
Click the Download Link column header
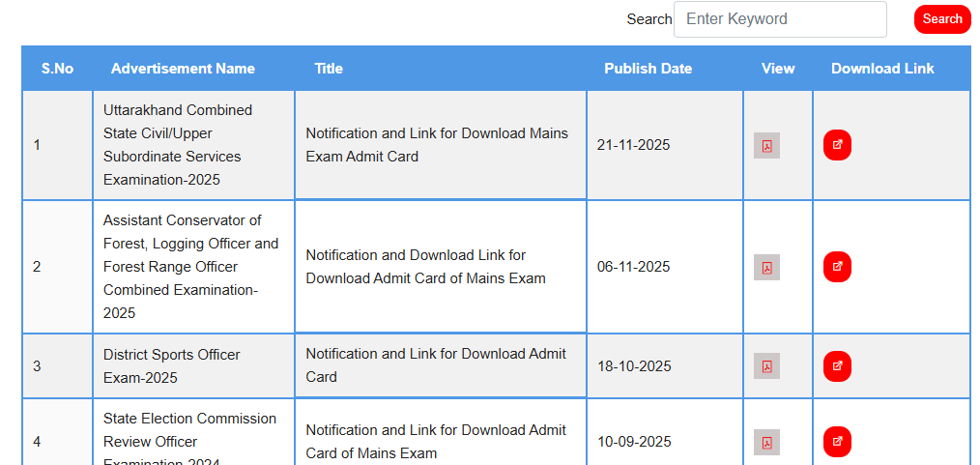pos(882,69)
